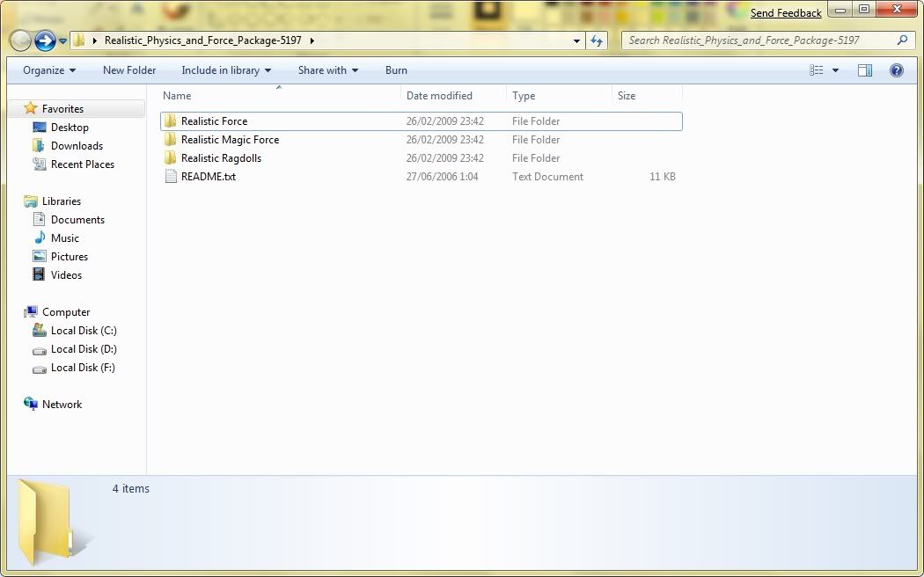Click the Desktop icon in Favorites
This screenshot has height=577, width=924.
[40, 128]
